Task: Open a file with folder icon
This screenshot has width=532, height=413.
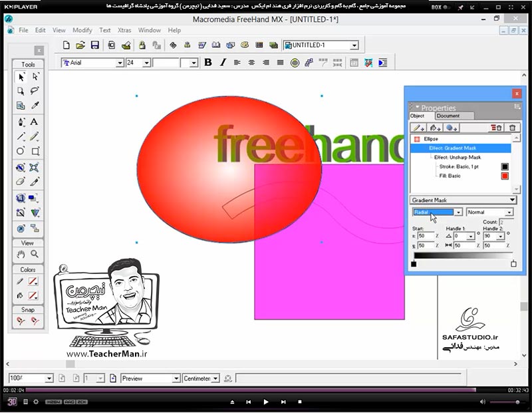Action: tap(80, 45)
